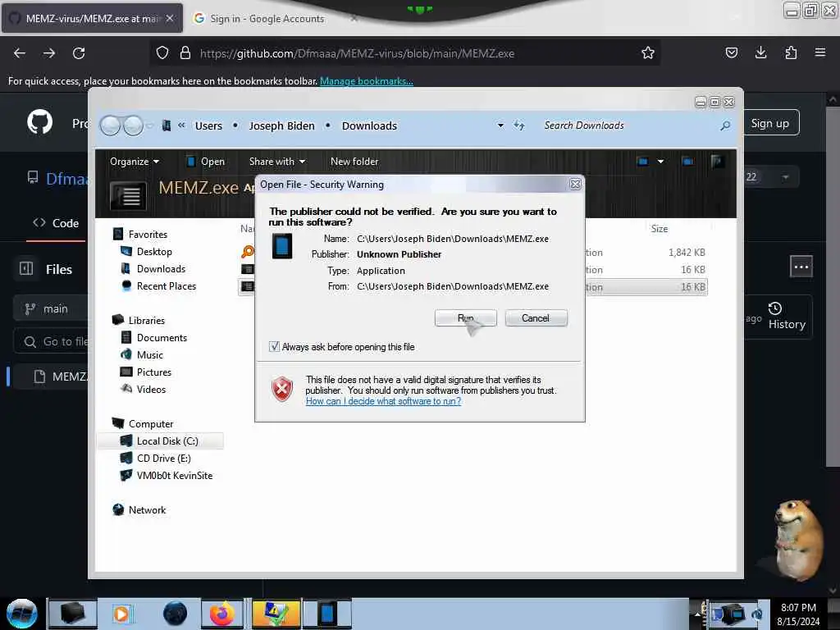Open the main branch selector
The height and width of the screenshot is (630, 840).
click(x=51, y=308)
